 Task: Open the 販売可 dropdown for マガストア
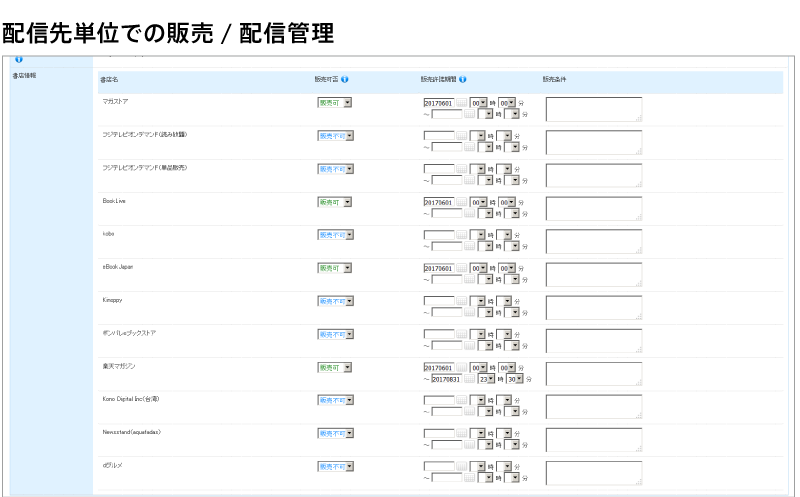(x=334, y=102)
